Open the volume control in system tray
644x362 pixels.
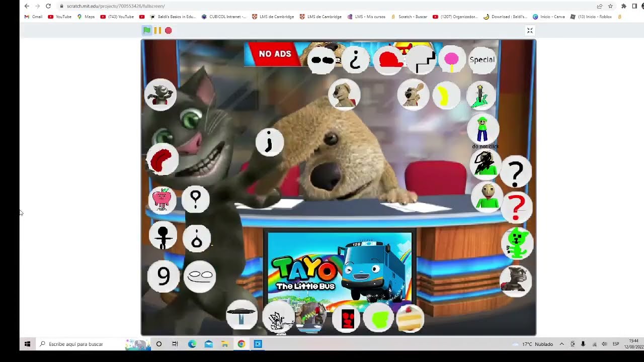pyautogui.click(x=604, y=344)
